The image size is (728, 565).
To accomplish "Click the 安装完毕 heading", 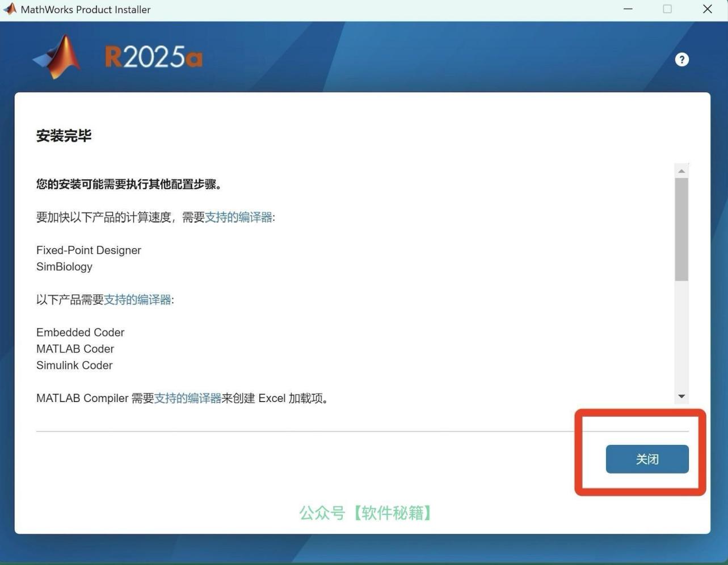I will pos(64,136).
